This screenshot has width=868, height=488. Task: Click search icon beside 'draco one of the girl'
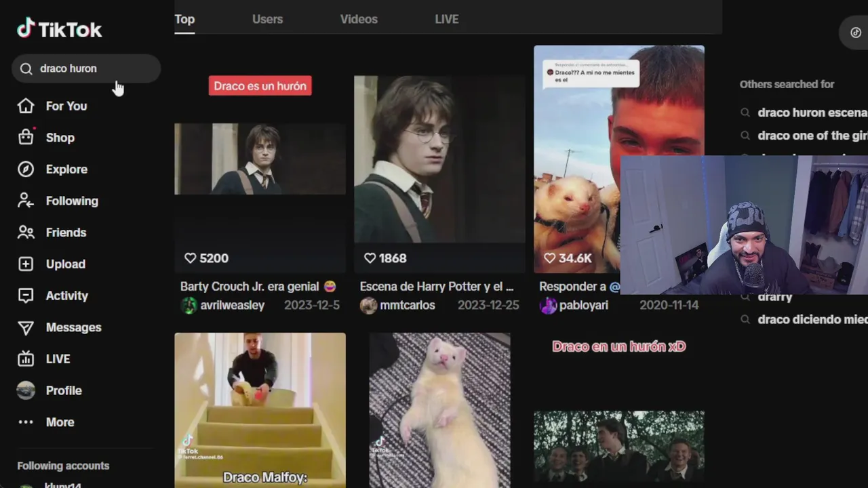pyautogui.click(x=745, y=136)
